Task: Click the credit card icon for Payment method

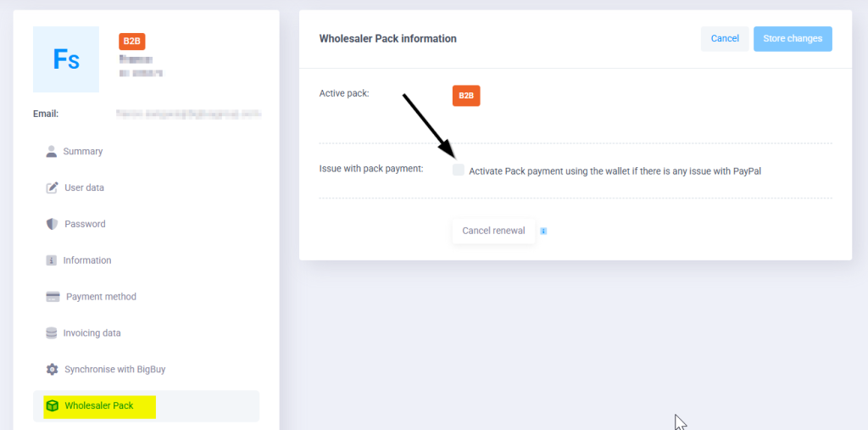Action: coord(53,297)
